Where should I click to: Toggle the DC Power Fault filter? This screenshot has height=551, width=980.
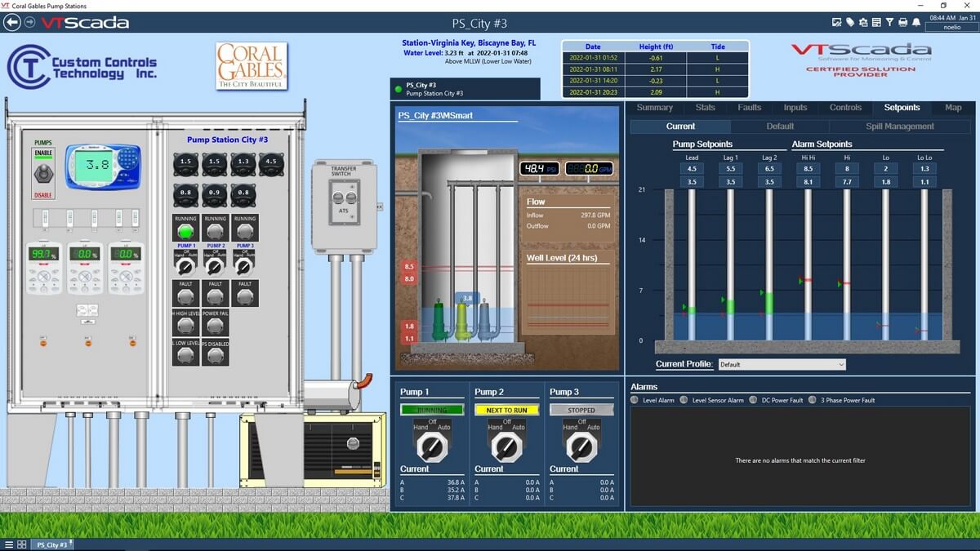point(754,400)
